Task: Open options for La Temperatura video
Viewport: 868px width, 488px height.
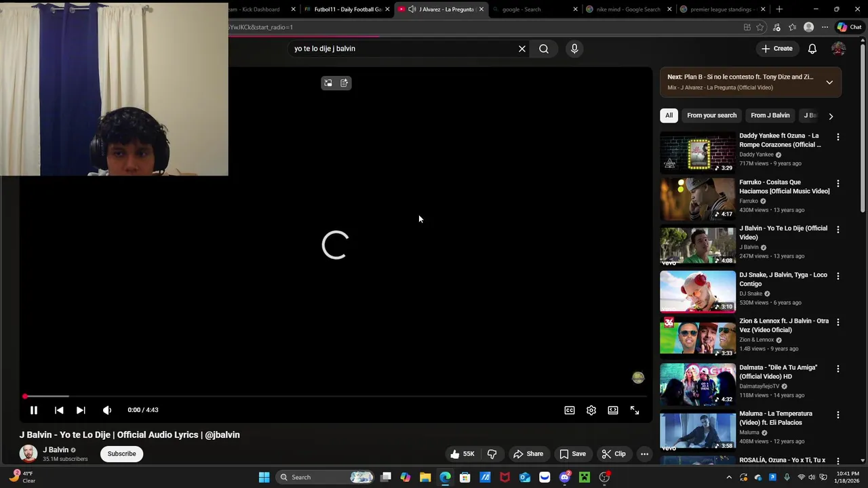Action: pyautogui.click(x=838, y=415)
